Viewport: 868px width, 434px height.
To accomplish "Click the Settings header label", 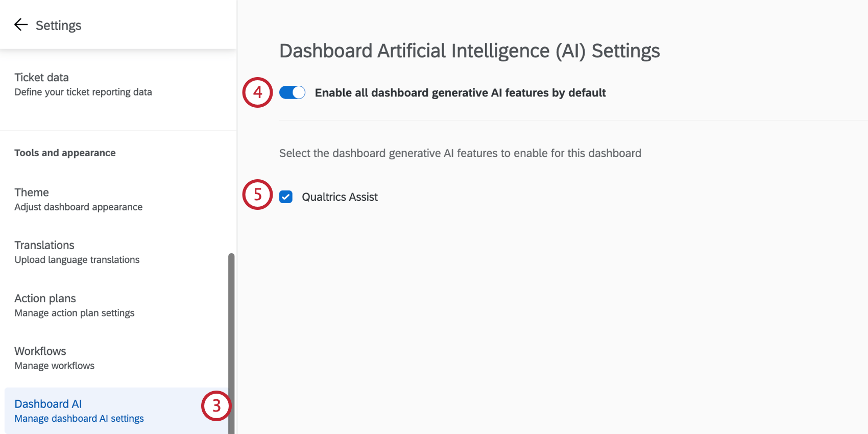I will coord(58,25).
